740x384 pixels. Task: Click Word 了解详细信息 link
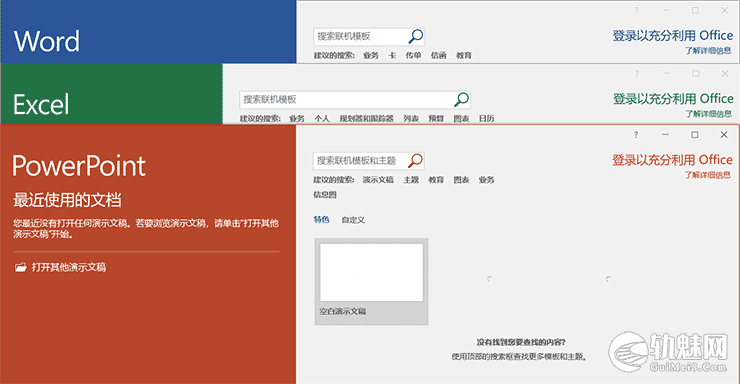[x=708, y=50]
